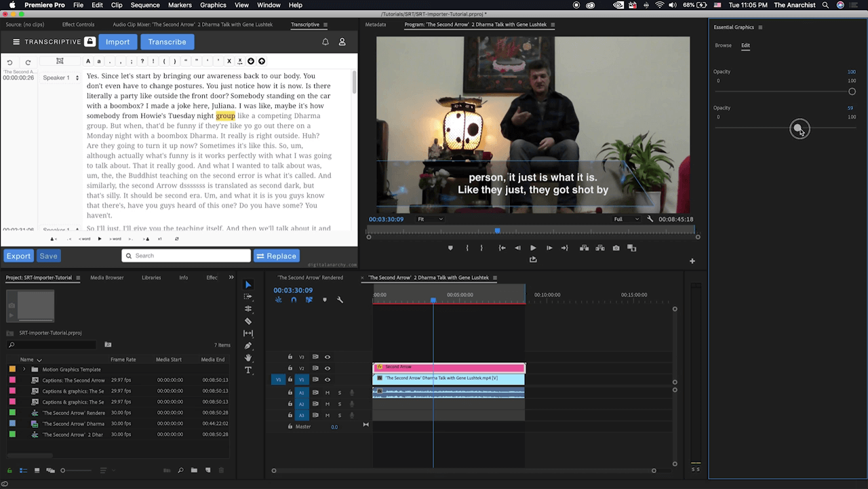
Task: Click the Export button in Transcriptive
Action: coord(18,256)
